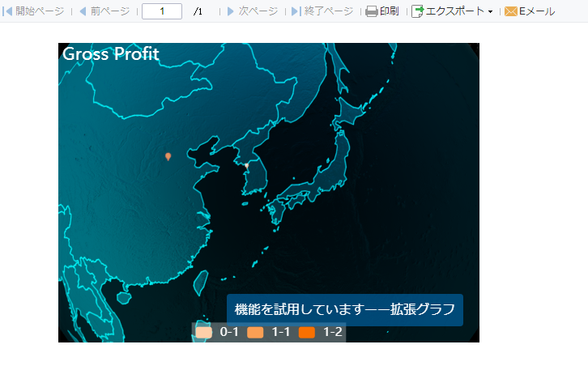Image resolution: width=588 pixels, height=370 pixels.
Task: Click the 印刷 print label
Action: [389, 11]
